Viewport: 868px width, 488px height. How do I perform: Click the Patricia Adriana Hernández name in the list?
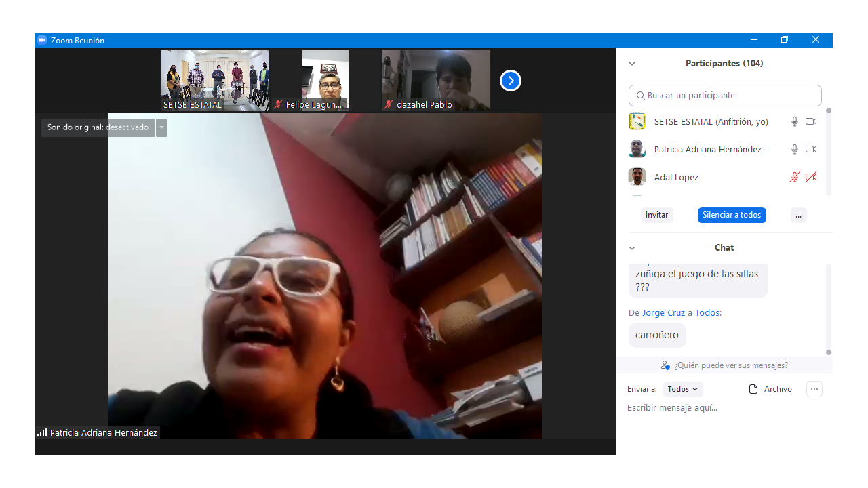[708, 150]
